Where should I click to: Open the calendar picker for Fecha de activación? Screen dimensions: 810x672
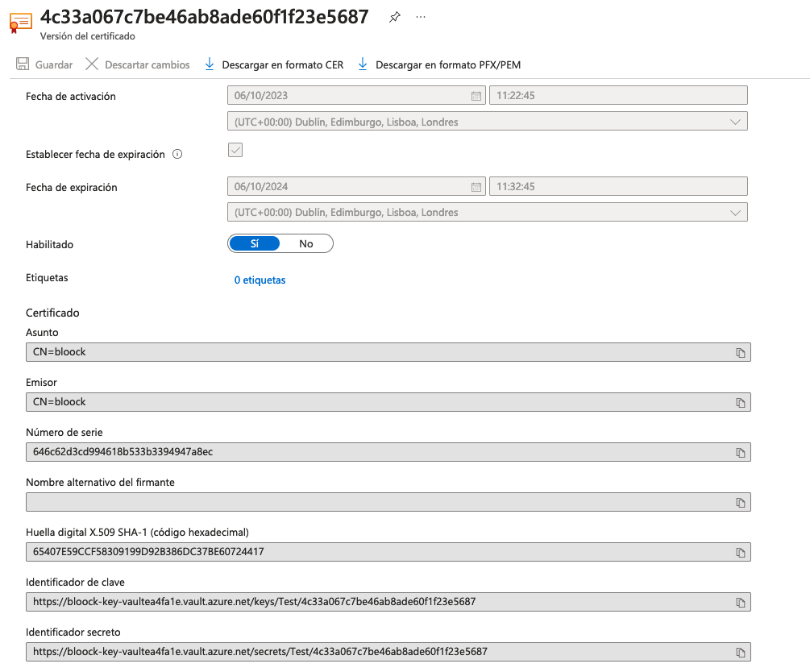[476, 95]
